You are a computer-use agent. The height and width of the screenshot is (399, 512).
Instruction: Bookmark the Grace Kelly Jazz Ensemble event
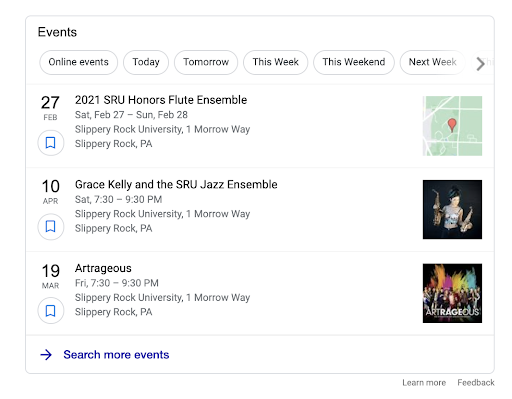coord(50,227)
